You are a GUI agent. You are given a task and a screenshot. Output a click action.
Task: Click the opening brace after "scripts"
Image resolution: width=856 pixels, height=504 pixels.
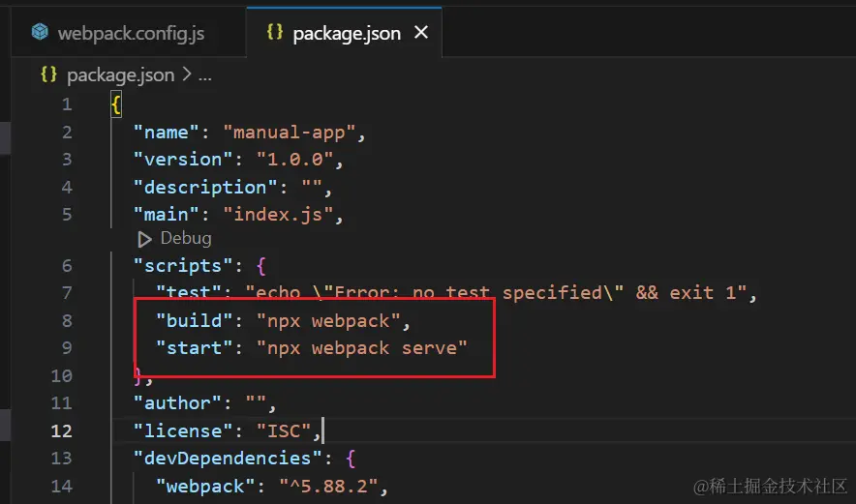[260, 266]
